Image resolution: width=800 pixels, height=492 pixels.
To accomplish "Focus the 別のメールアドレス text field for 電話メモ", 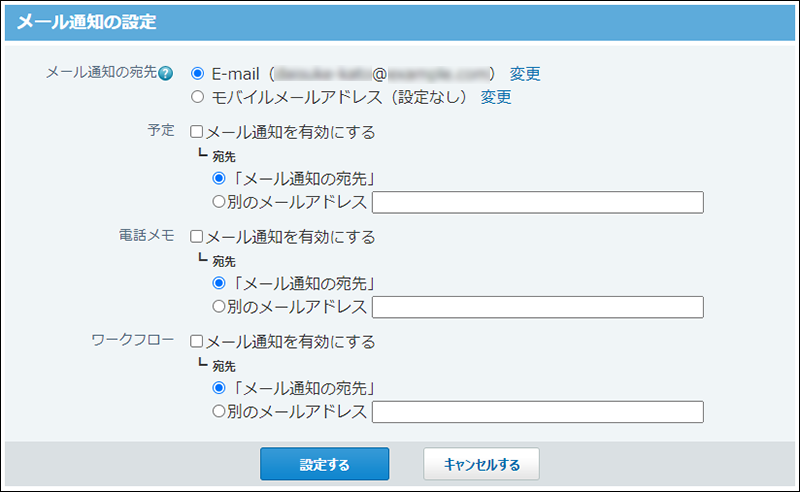I will click(x=538, y=307).
